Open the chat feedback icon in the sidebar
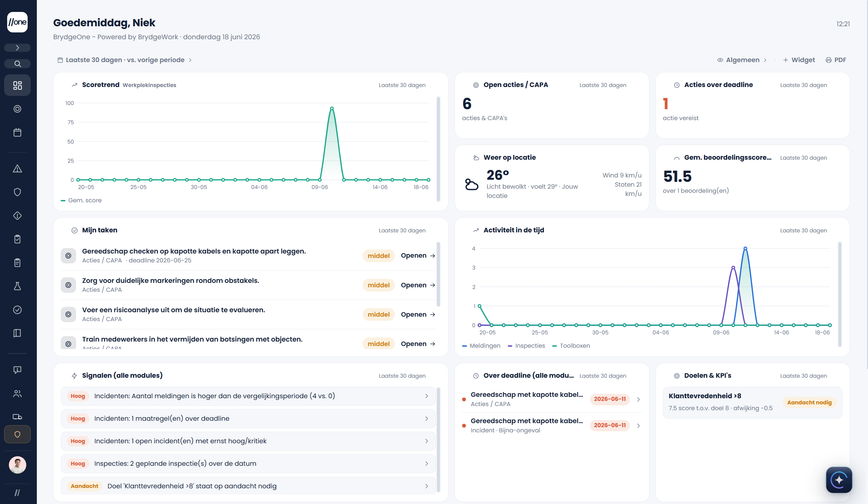 [x=17, y=370]
